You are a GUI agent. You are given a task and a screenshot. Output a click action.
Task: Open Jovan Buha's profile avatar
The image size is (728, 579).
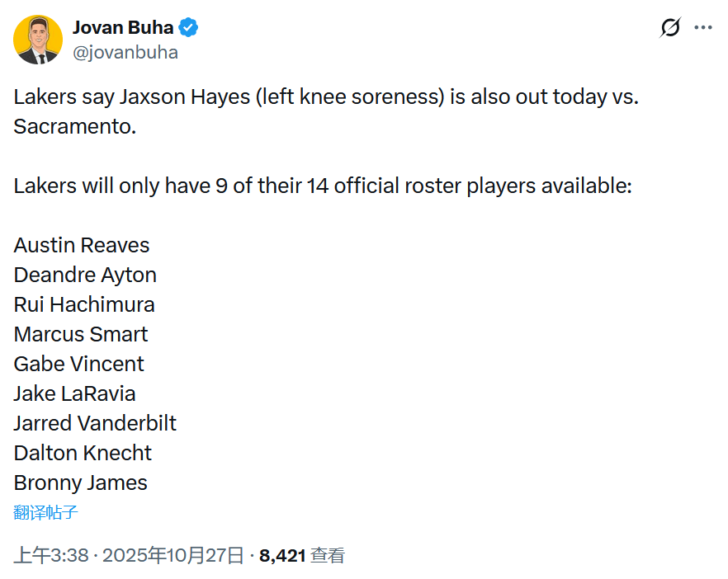[38, 40]
